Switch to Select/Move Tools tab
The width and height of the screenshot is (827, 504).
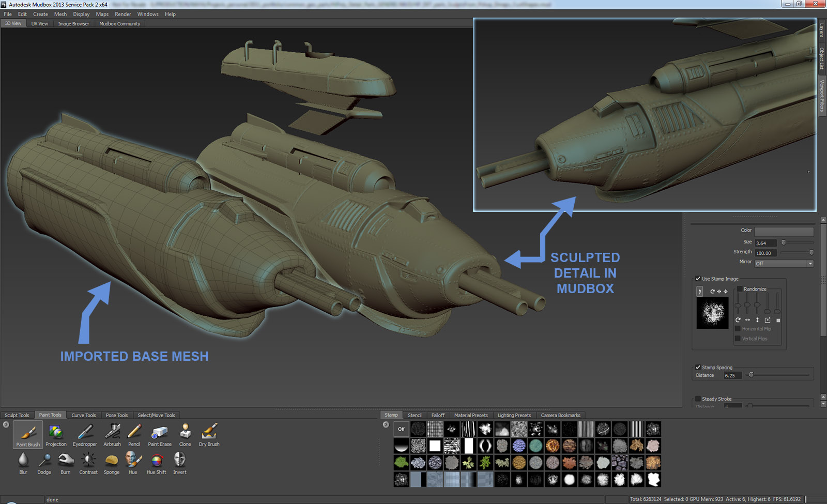tap(156, 415)
